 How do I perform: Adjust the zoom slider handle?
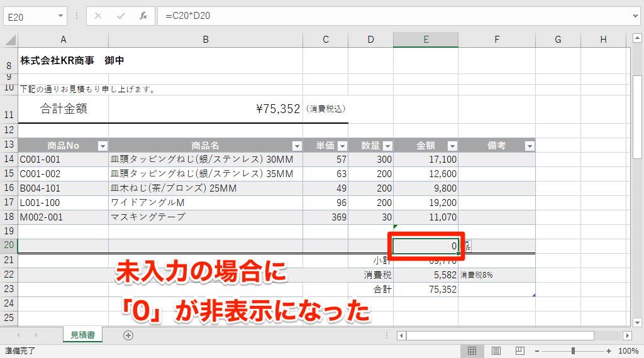click(x=573, y=351)
